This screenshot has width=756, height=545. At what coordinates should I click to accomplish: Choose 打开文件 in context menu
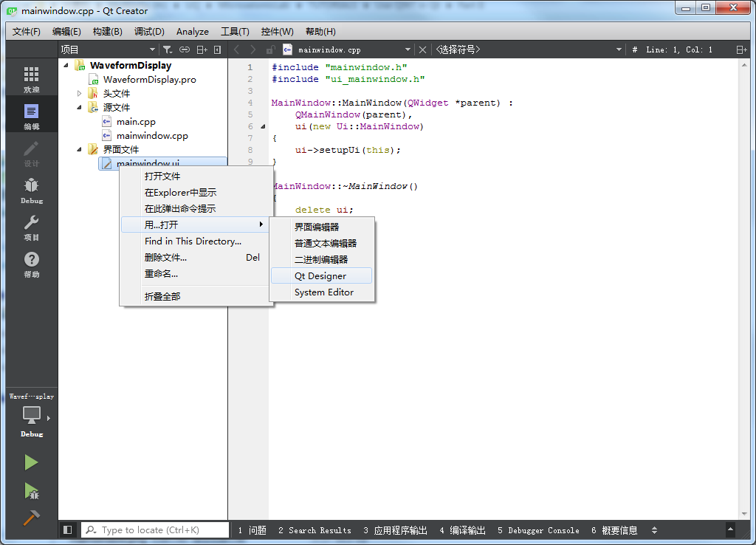click(x=196, y=176)
